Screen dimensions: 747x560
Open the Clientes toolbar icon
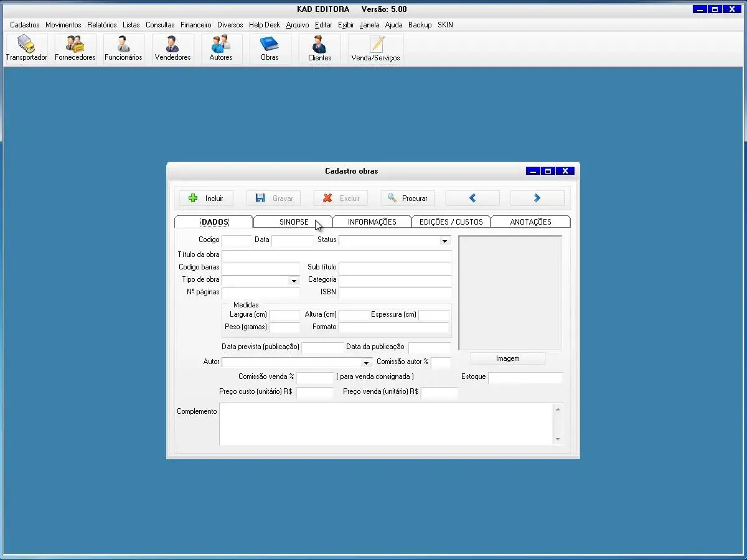319,49
